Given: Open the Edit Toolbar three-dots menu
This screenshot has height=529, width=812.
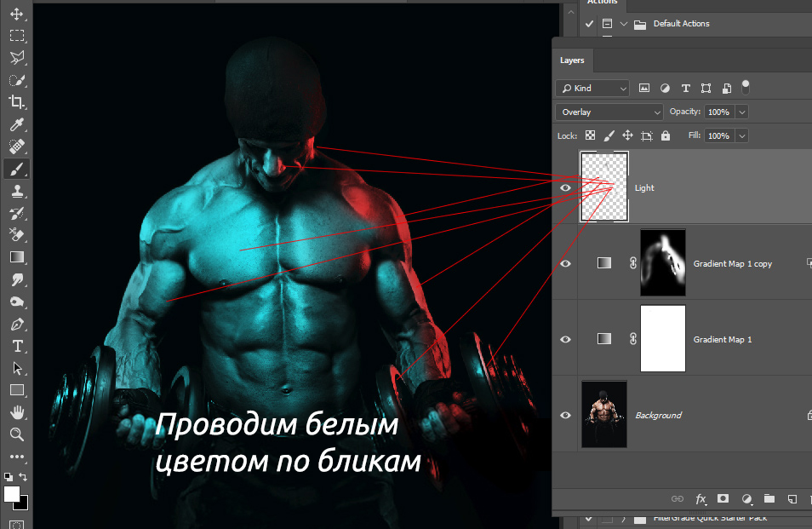Looking at the screenshot, I should 16,457.
